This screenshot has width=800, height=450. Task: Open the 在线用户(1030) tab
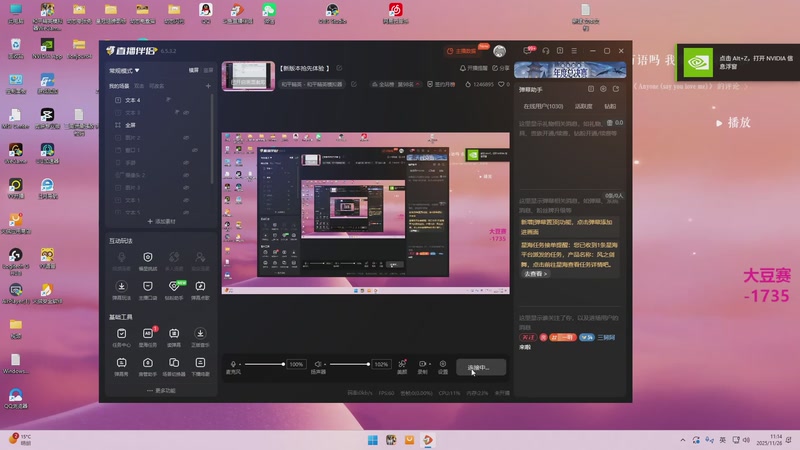(543, 106)
